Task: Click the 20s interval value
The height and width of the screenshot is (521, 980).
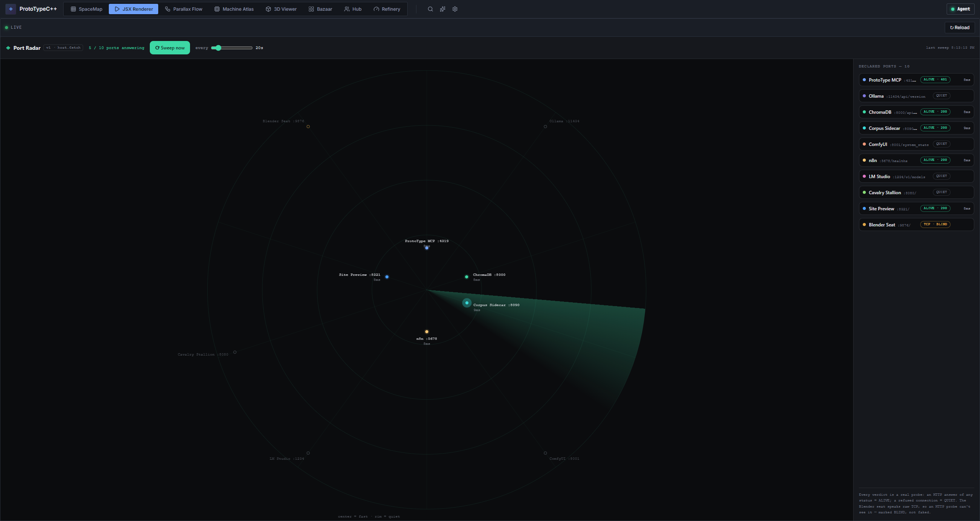Action: (259, 48)
